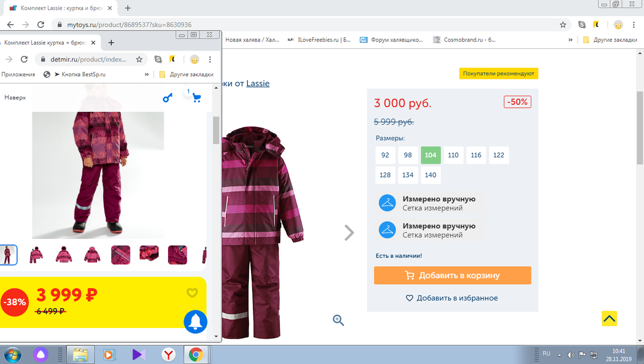This screenshot has height=364, width=644.
Task: Add detmir item to favorites with the heart icon
Action: (x=192, y=293)
